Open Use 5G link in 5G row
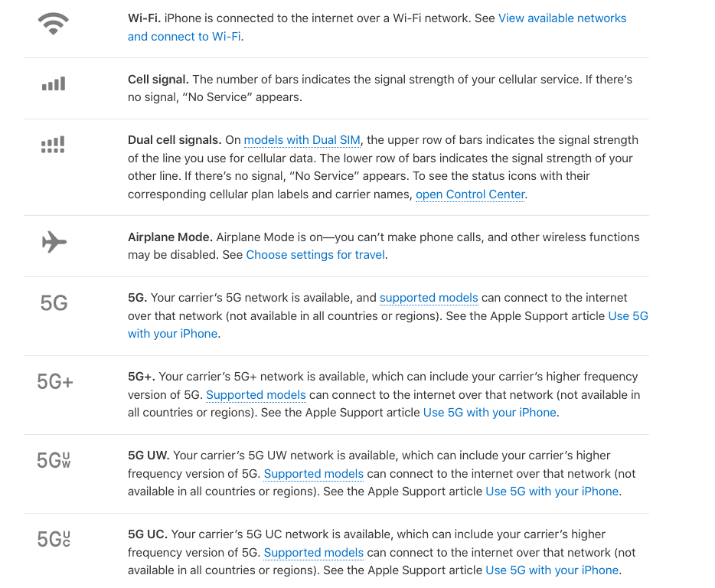The width and height of the screenshot is (715, 588). click(x=628, y=315)
